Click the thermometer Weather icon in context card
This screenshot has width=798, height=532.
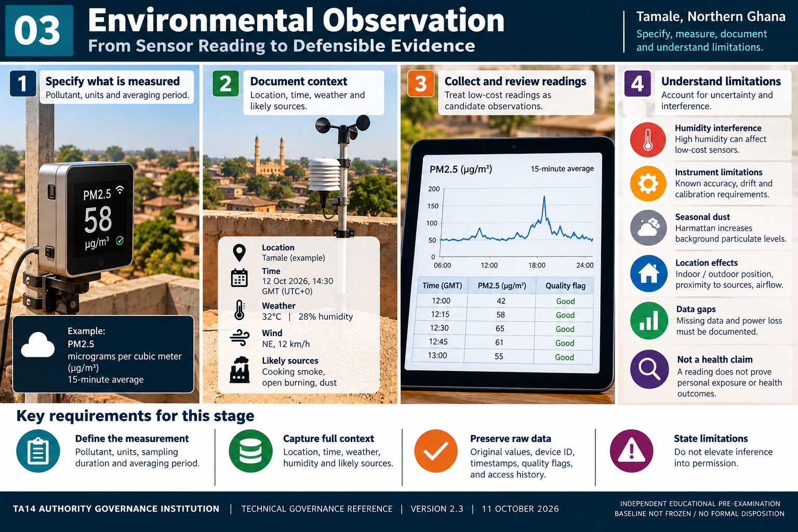(240, 310)
